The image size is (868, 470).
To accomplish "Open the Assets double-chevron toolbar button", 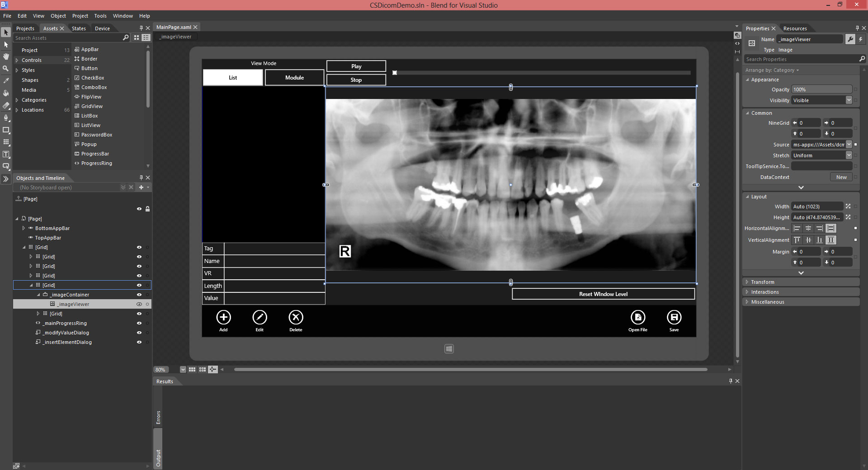I will coord(6,179).
